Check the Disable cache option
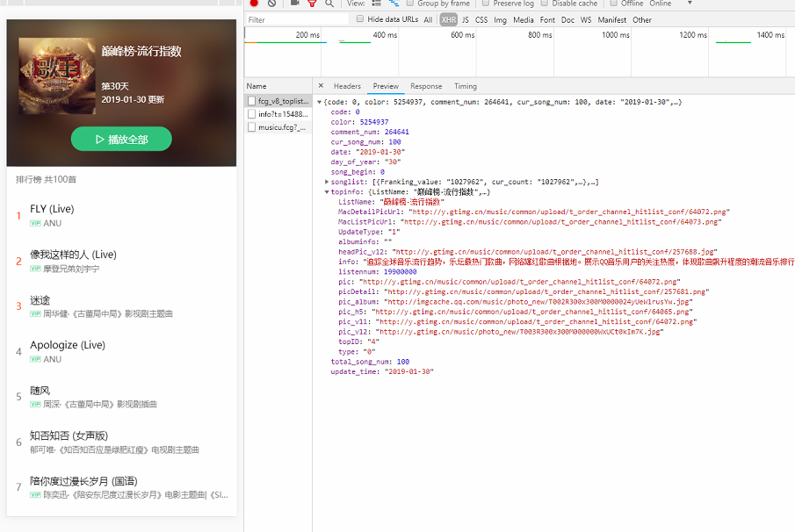 click(545, 3)
